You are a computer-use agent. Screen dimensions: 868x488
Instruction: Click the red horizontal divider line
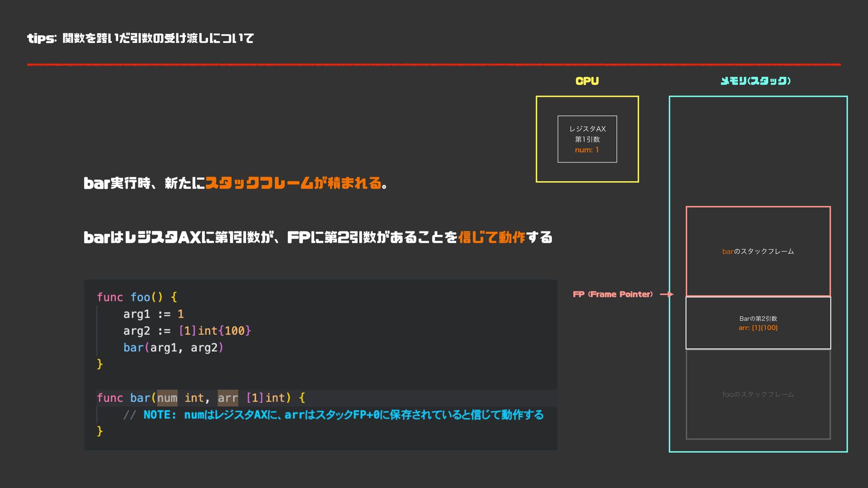434,65
